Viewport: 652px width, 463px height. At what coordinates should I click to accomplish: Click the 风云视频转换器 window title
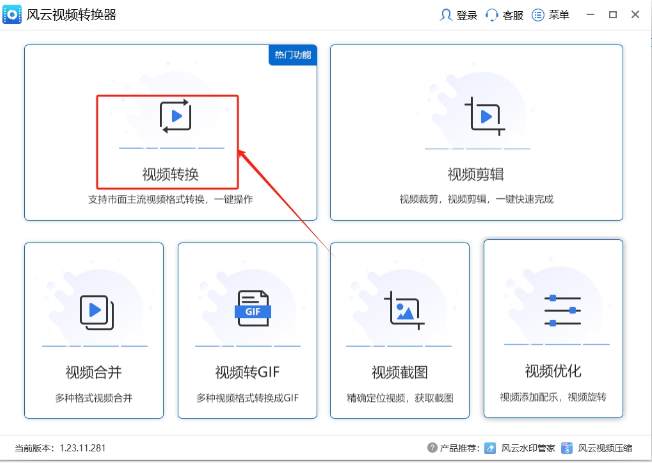point(71,15)
